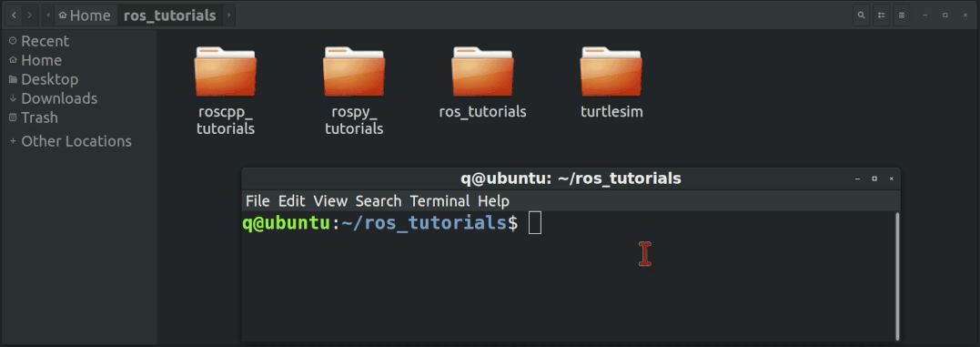The width and height of the screenshot is (980, 347).
Task: Click the Downloads arrow icon in sidebar
Action: click(x=13, y=98)
